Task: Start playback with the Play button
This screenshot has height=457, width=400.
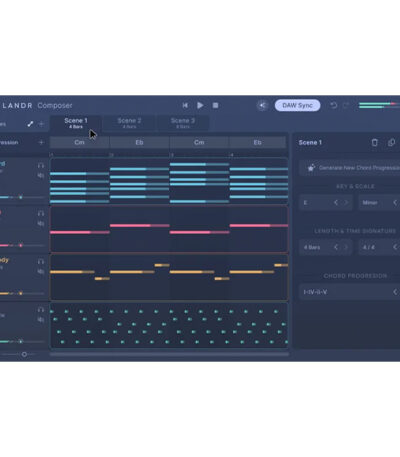Action: [200, 105]
